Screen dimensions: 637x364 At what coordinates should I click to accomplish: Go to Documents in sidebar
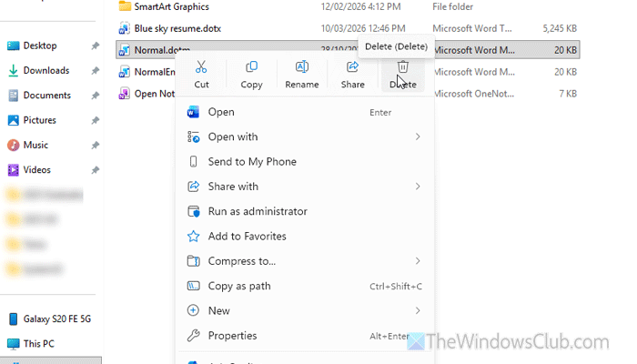coord(47,96)
